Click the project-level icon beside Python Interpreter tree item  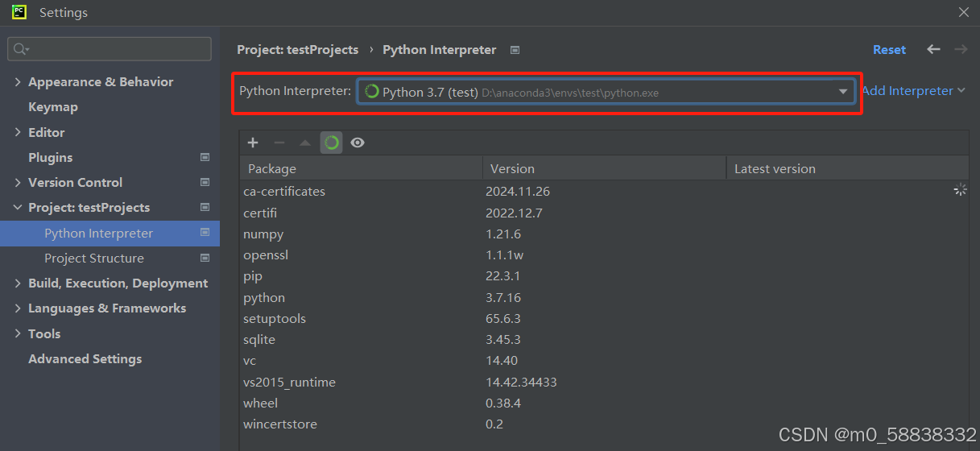coord(205,233)
